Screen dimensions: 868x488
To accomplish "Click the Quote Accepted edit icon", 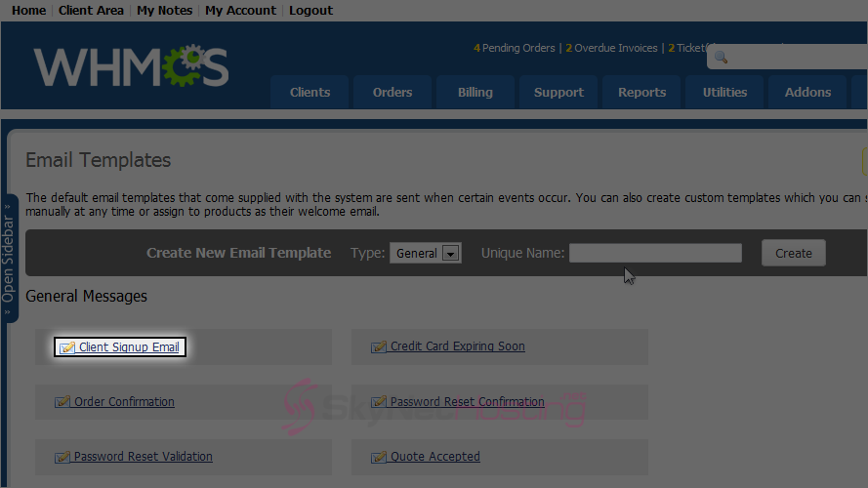I will click(379, 457).
